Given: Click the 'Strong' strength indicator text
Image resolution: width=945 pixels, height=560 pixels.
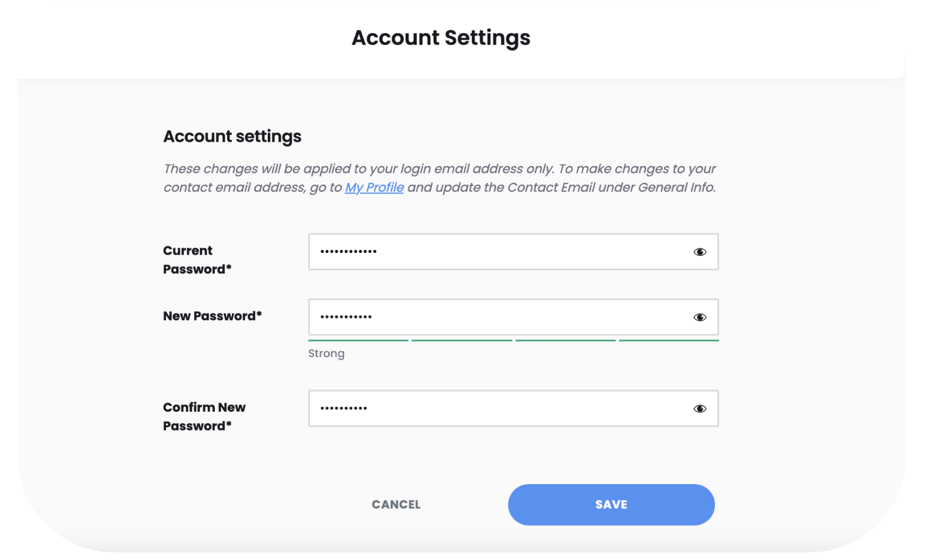Looking at the screenshot, I should click(x=327, y=354).
